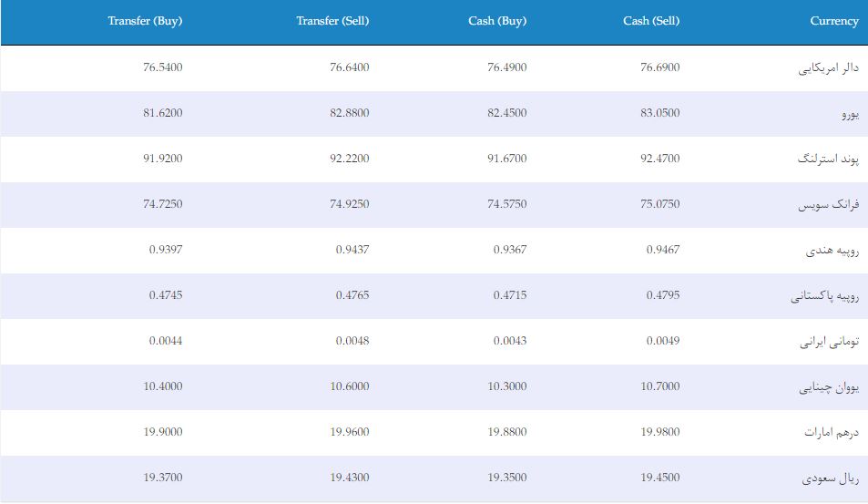Click Cash Sell value 0.0049

click(663, 341)
